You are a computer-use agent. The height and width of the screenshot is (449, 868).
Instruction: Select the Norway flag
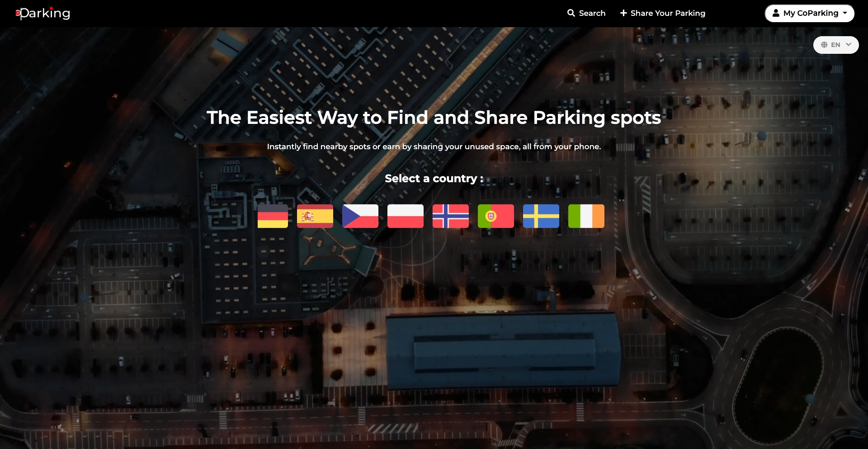pyautogui.click(x=450, y=216)
